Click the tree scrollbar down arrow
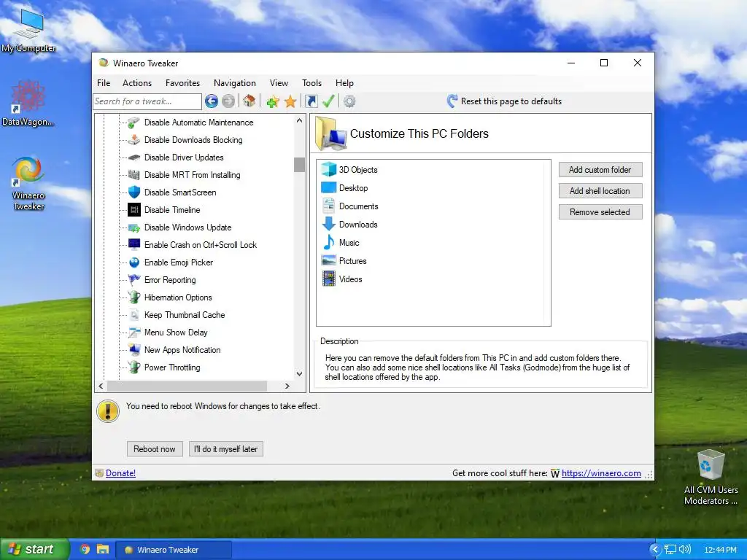Screen dimensions: 747x560 [299, 374]
